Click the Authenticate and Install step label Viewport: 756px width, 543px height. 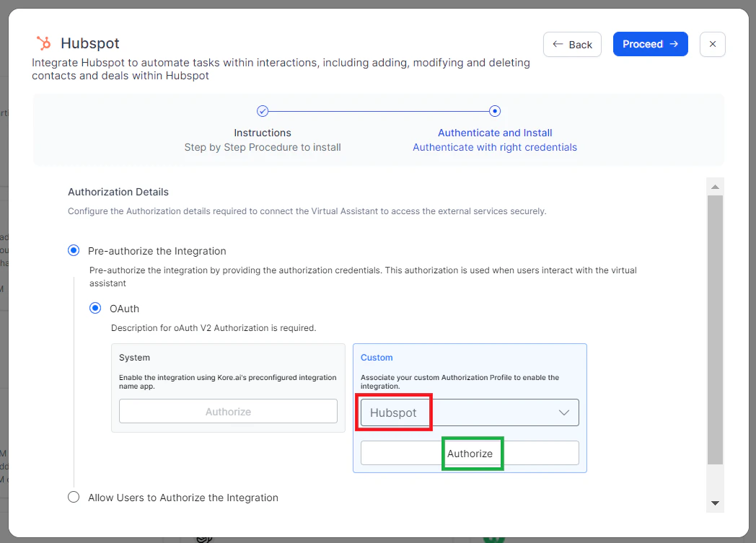coord(495,133)
